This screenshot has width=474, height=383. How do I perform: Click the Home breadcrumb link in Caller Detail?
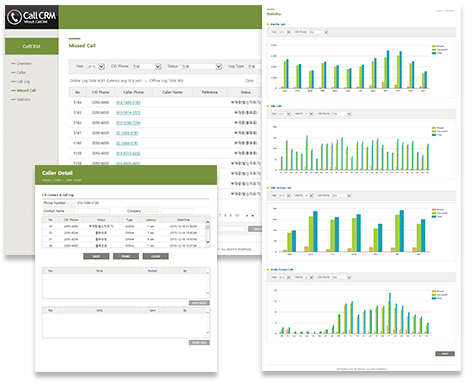click(x=46, y=180)
